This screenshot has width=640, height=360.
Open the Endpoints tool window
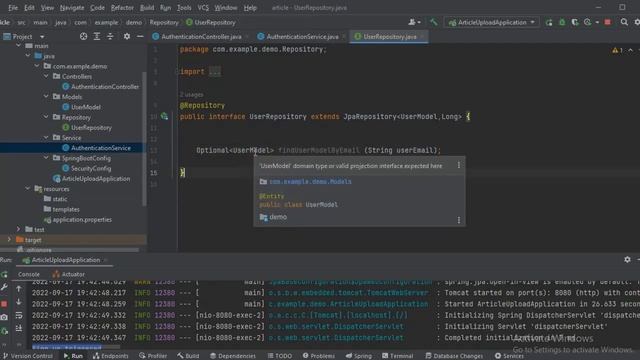111,356
